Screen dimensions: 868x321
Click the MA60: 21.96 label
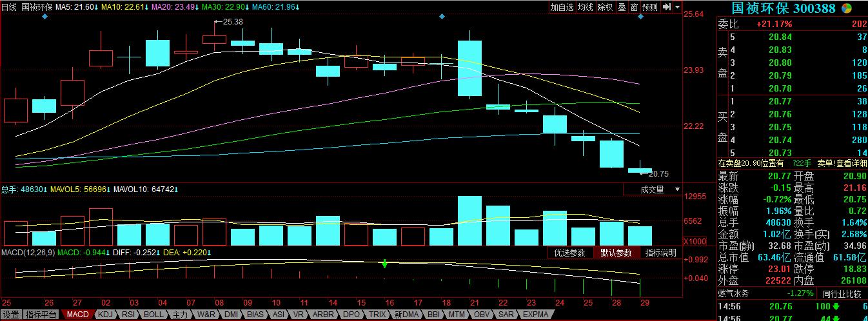276,7
